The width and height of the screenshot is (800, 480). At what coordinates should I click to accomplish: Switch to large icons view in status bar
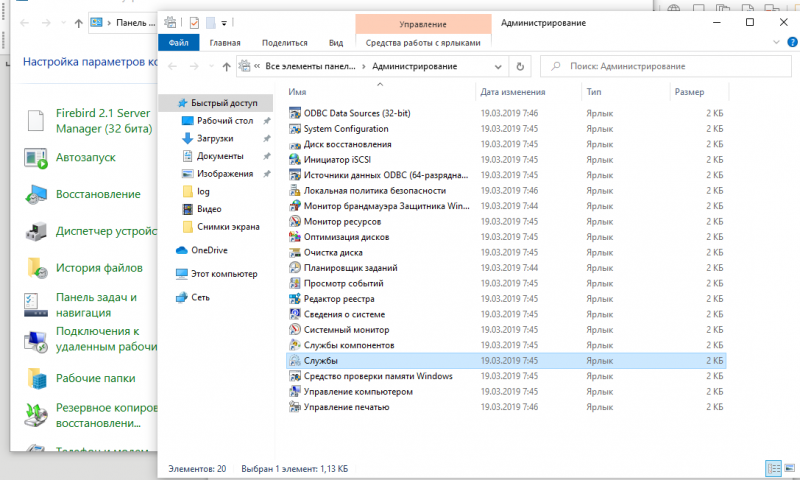click(x=789, y=468)
